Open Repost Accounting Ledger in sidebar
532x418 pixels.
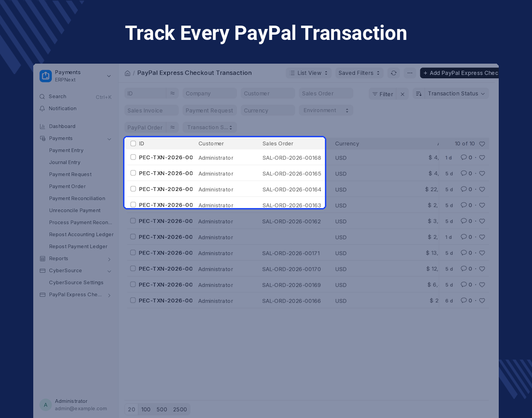81,235
